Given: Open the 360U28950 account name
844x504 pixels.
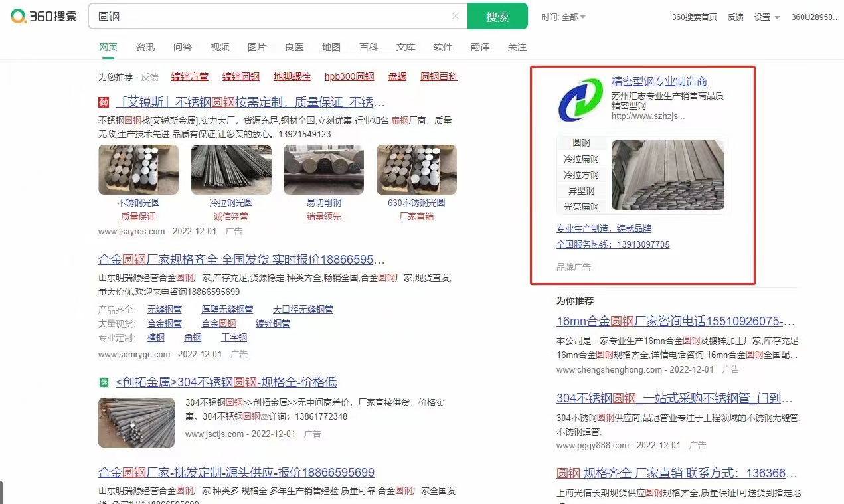Looking at the screenshot, I should click(x=815, y=17).
